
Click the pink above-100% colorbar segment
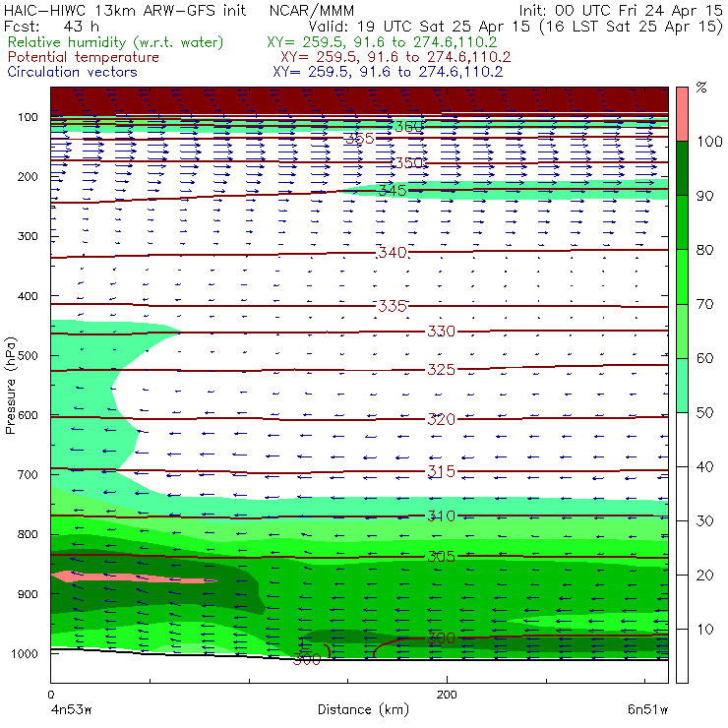tap(682, 114)
